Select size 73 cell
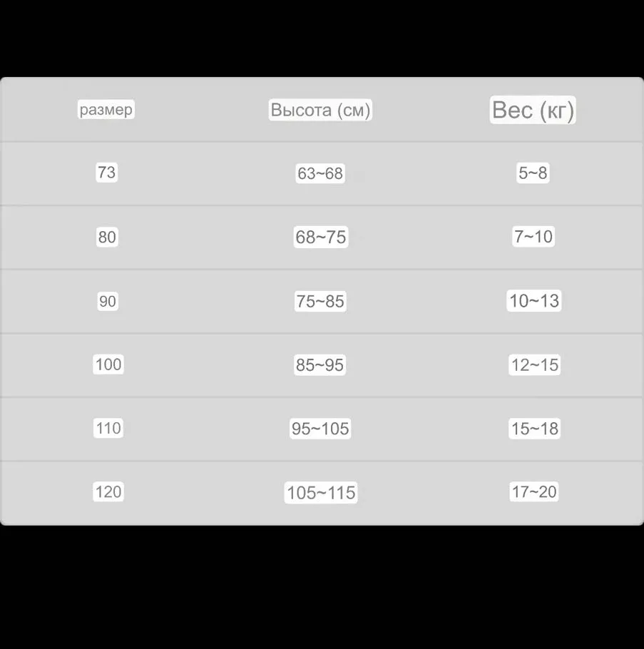Image resolution: width=644 pixels, height=649 pixels. point(106,173)
